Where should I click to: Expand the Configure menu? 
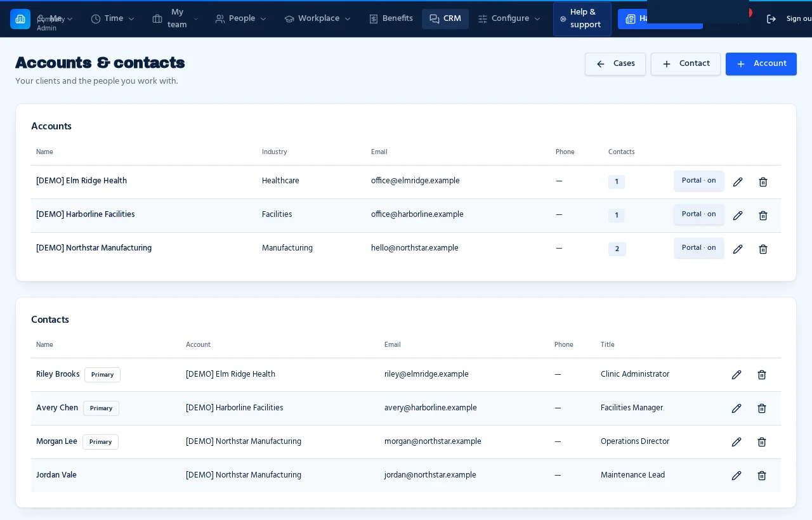coord(509,19)
